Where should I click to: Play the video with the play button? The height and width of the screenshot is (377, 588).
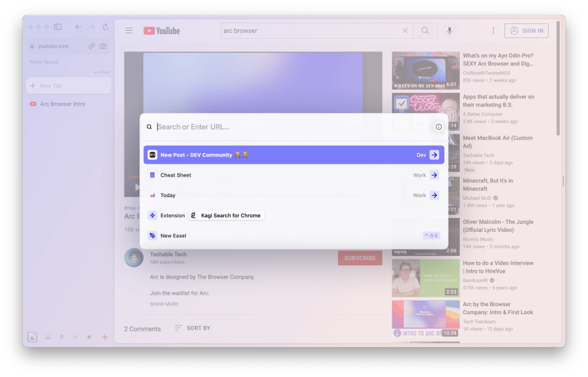136,186
